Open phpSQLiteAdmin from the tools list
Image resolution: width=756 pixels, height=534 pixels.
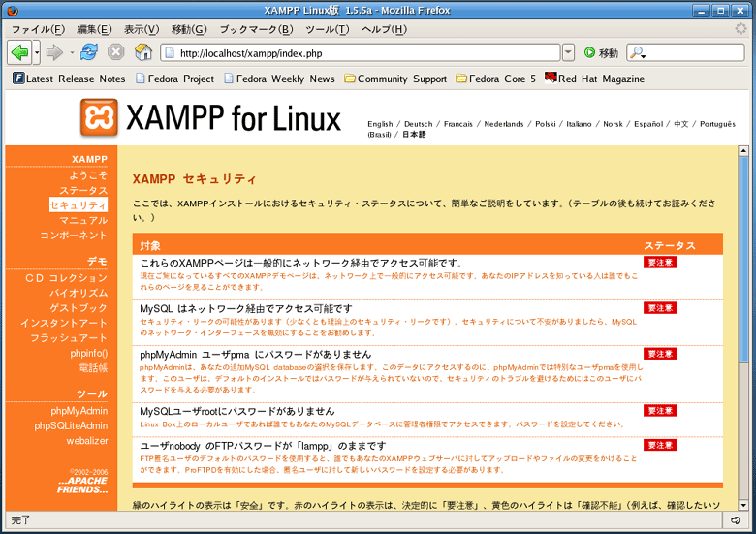click(x=72, y=425)
